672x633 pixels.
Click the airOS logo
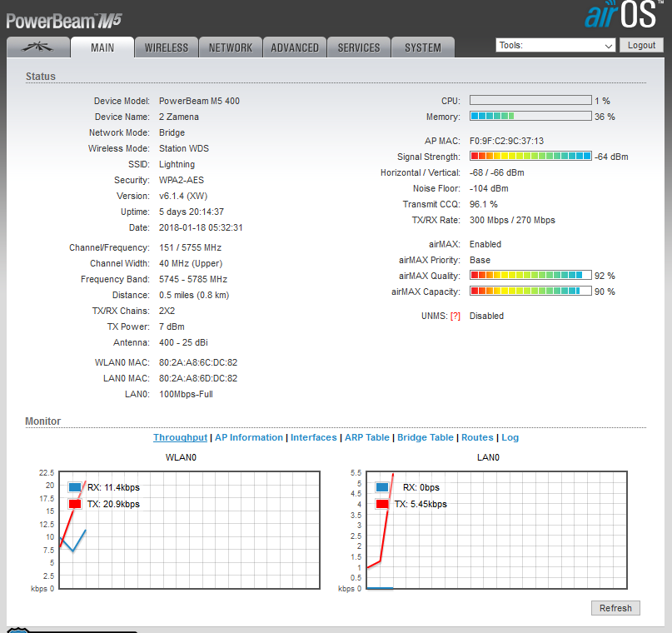click(x=625, y=16)
